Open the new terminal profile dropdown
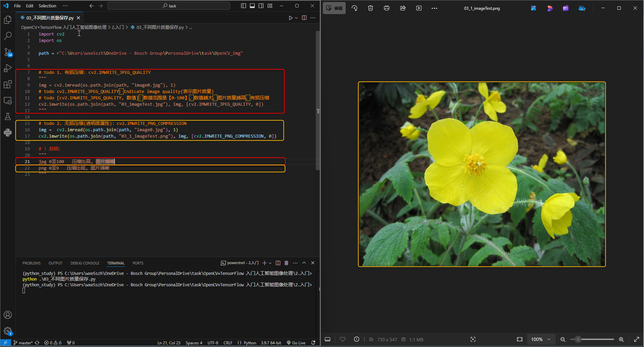Screen dimensions: 644x347 tap(270, 263)
